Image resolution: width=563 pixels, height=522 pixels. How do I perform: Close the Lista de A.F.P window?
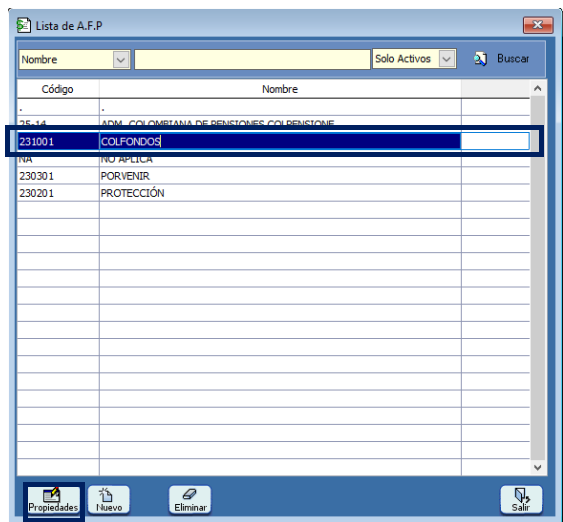coord(538,25)
